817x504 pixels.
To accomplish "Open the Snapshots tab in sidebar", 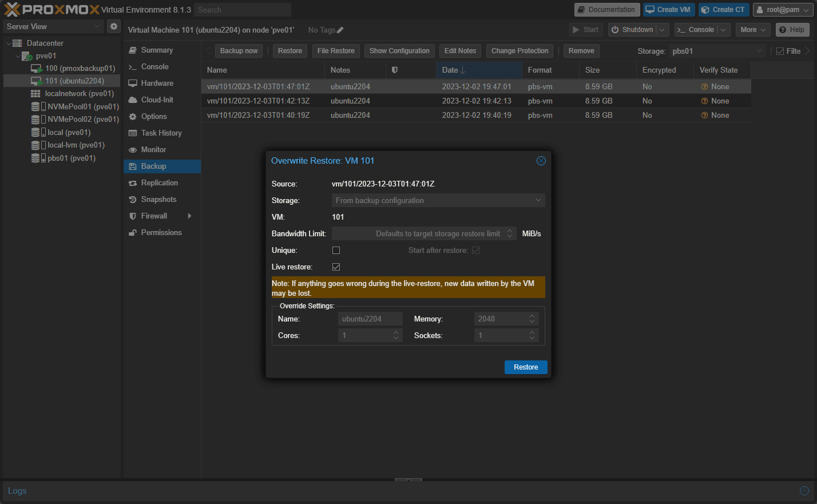I will coord(158,199).
